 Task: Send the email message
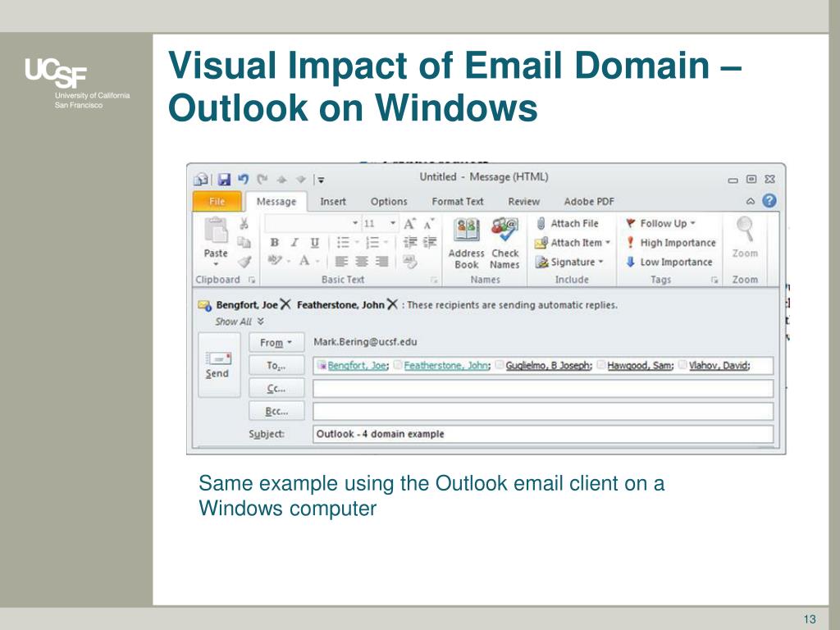219,365
